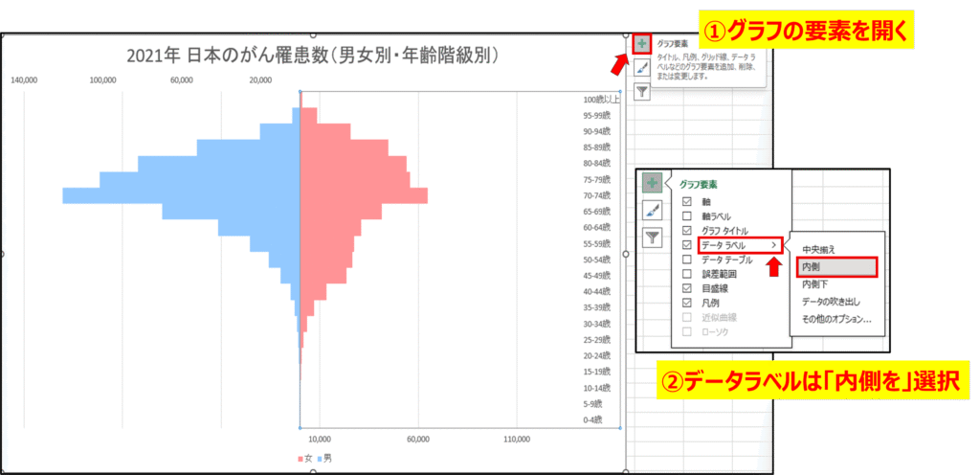
Task: Click the pink 女 legend marker below the chart
Action: (x=301, y=458)
